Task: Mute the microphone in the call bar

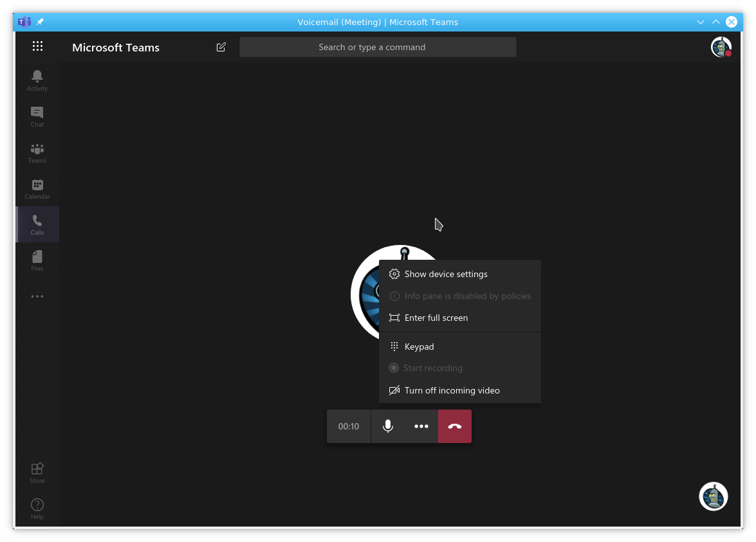Action: (x=388, y=426)
